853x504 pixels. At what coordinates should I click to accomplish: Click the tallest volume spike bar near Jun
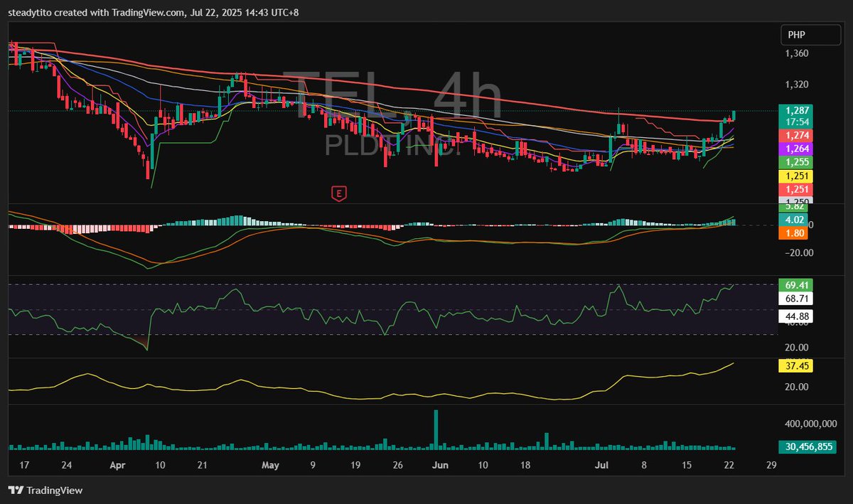436,430
